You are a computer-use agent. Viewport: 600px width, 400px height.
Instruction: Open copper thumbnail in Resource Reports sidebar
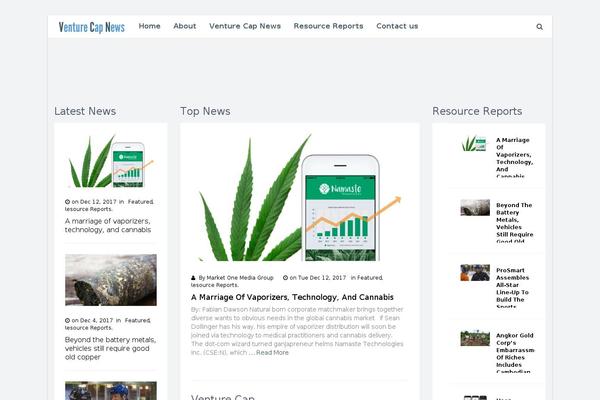[x=475, y=207]
